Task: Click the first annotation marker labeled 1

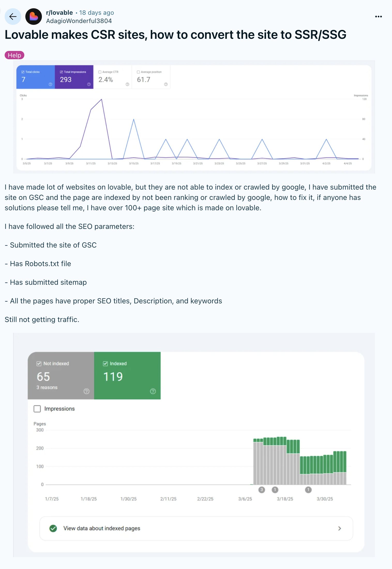Action: 275,490
